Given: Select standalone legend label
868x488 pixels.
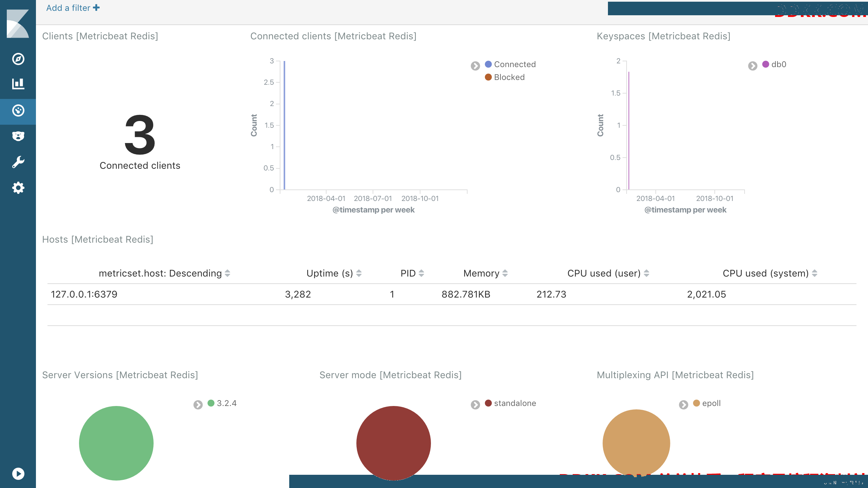Looking at the screenshot, I should 515,403.
